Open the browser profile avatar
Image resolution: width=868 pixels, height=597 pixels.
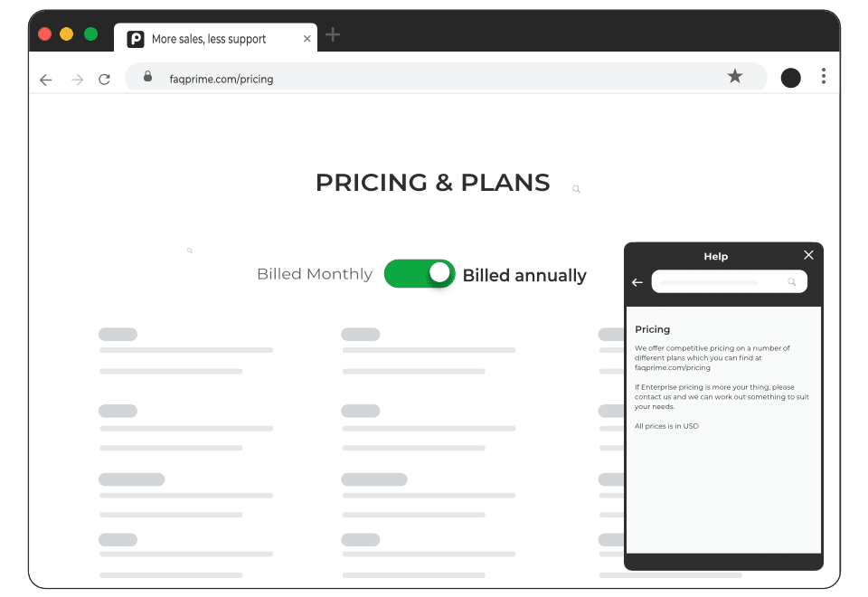pos(790,78)
